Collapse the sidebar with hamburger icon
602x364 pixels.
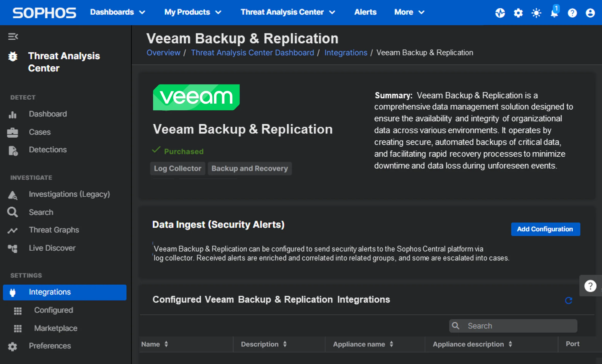tap(13, 37)
